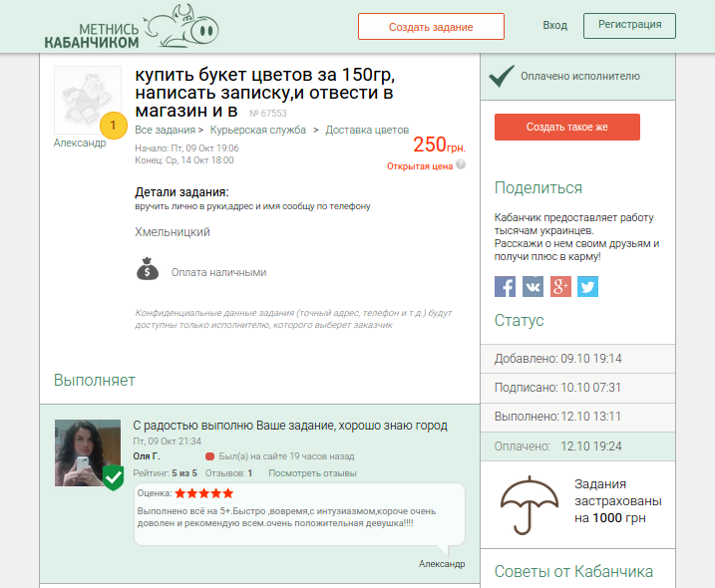715x588 pixels.
Task: Click the Создать задание button
Action: click(431, 27)
